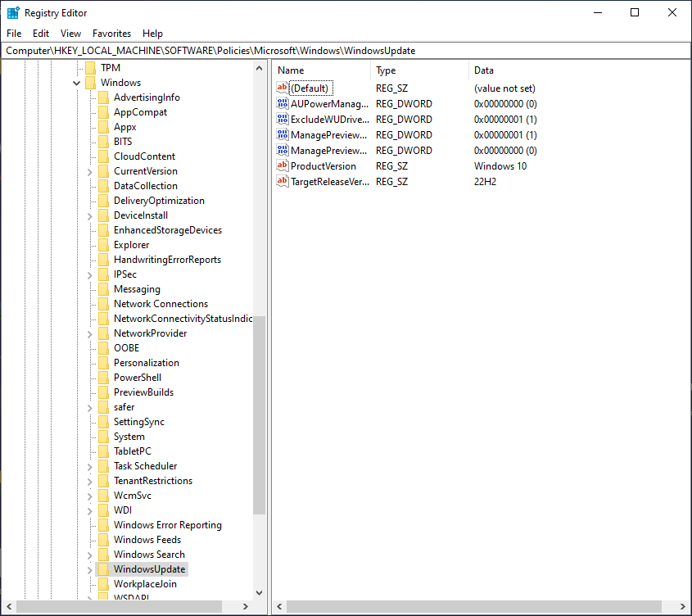Expand the CurrentVersion key
This screenshot has height=616, width=692.
point(89,172)
